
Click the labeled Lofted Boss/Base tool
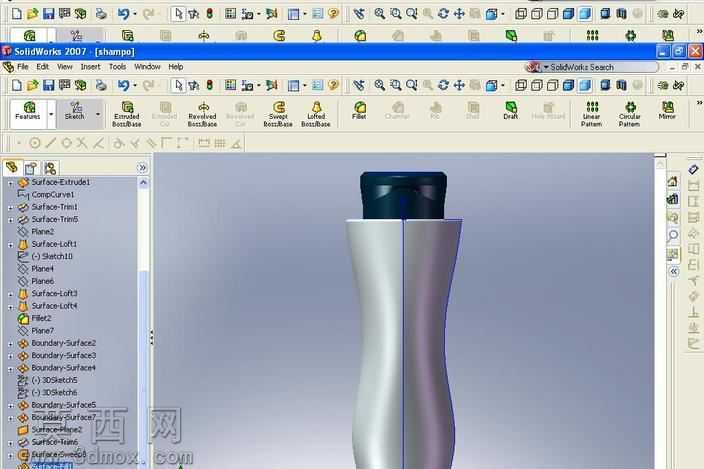point(316,114)
